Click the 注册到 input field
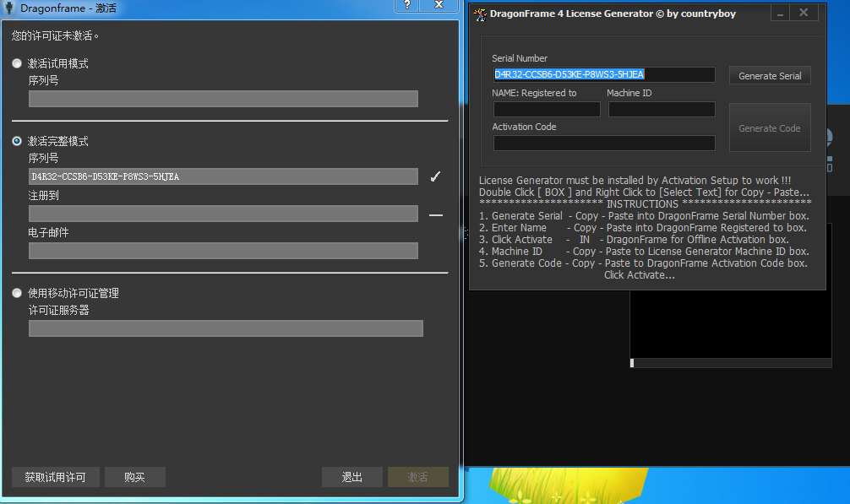Viewport: 850px width, 504px height. coord(223,214)
